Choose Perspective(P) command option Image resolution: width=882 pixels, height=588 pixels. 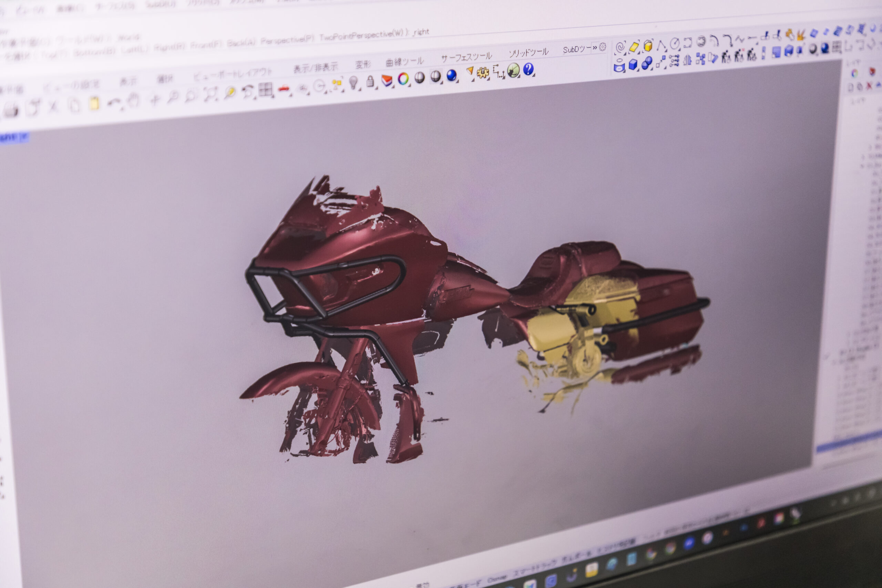pos(287,40)
